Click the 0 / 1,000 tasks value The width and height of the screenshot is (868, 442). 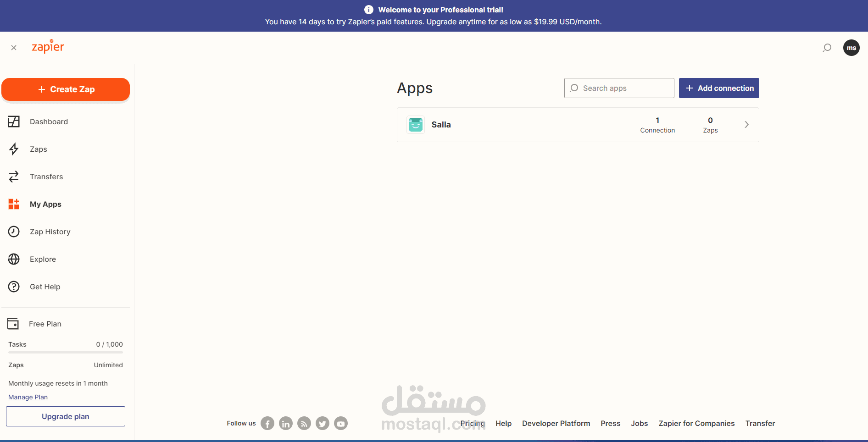[x=109, y=344]
